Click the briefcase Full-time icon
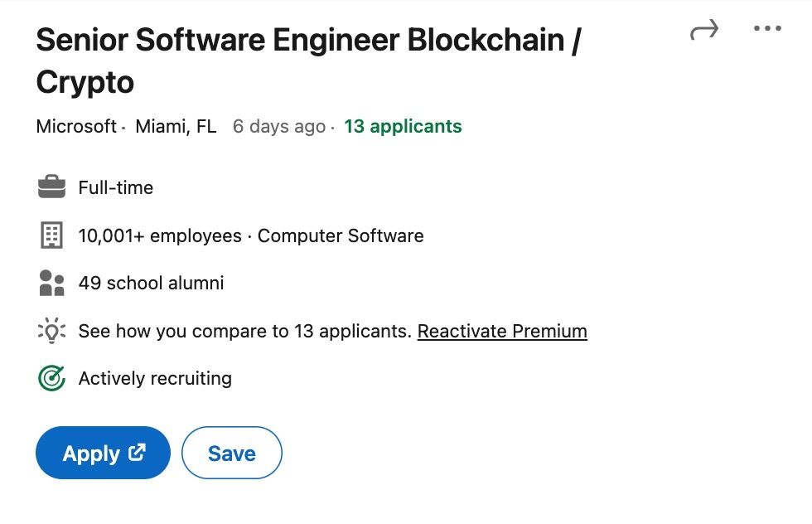The image size is (812, 524). point(51,187)
